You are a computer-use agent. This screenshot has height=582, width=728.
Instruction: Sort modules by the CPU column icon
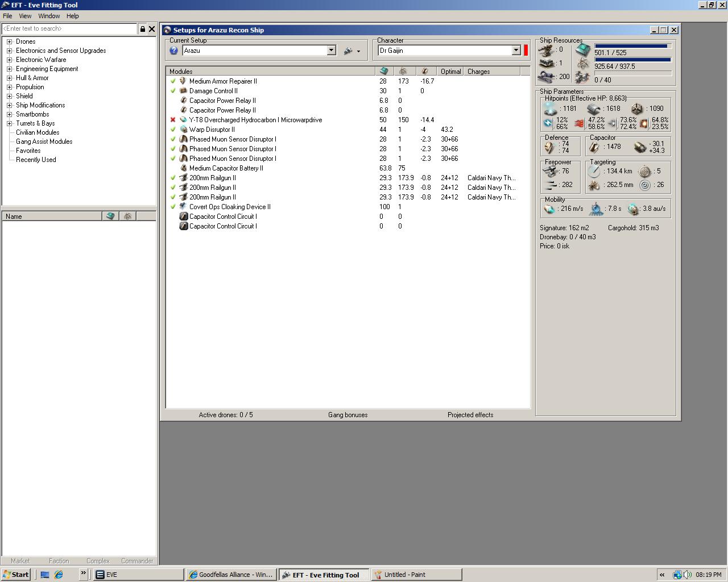(384, 71)
